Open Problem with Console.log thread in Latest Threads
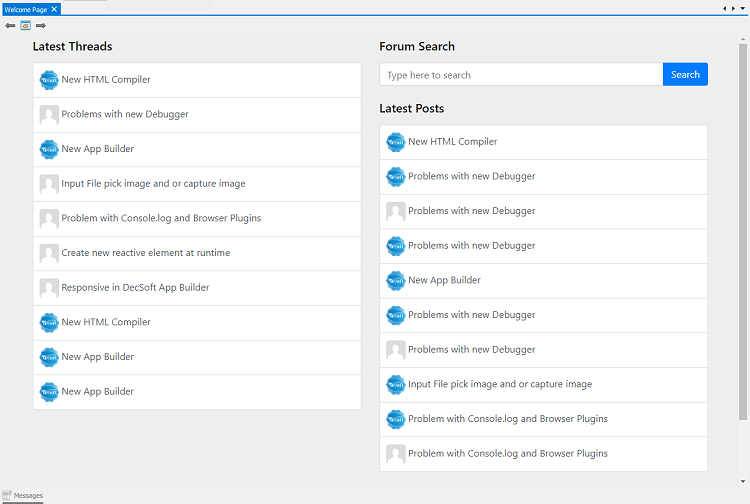Viewport: 750px width, 504px height. (x=161, y=218)
